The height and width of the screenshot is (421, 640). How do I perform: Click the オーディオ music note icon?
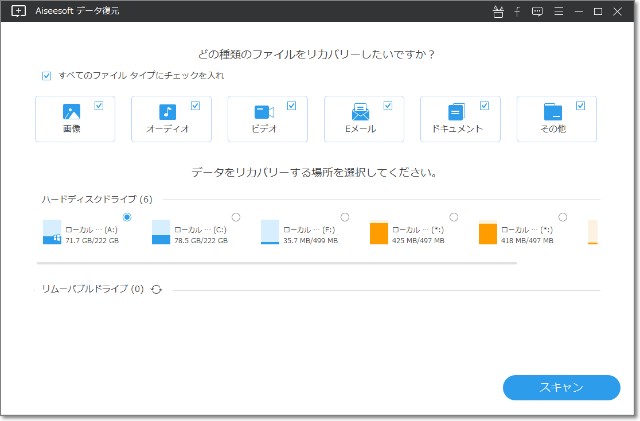(x=167, y=113)
